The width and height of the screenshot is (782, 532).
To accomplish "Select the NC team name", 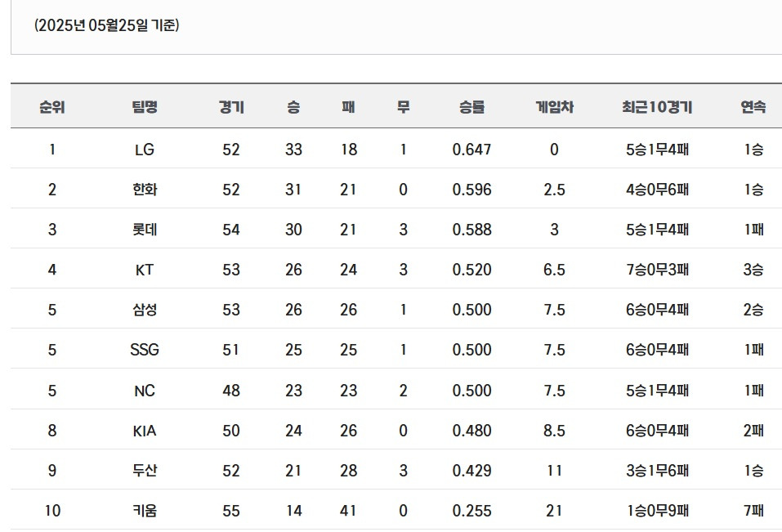I will [x=145, y=391].
